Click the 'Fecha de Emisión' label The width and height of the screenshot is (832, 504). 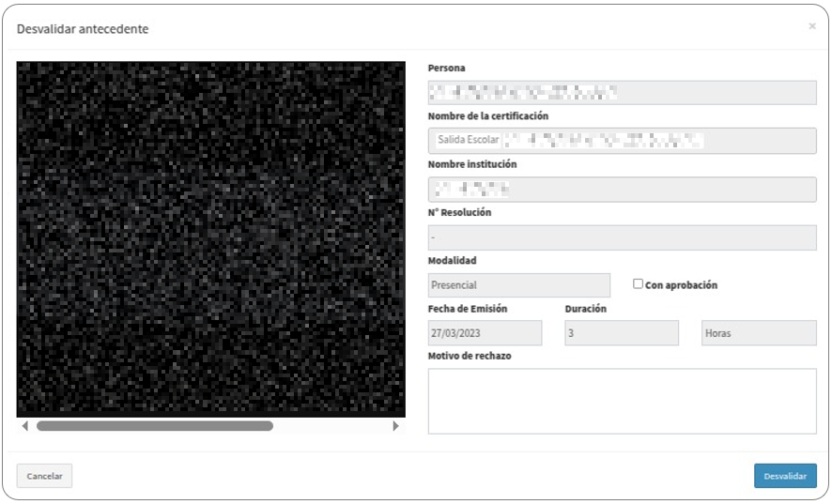click(x=468, y=309)
